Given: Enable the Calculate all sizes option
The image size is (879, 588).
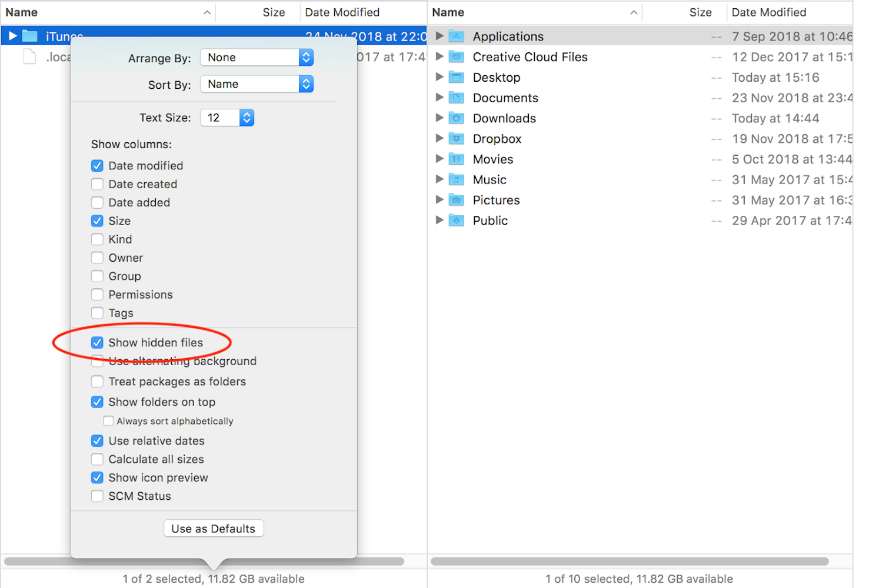Looking at the screenshot, I should pyautogui.click(x=97, y=459).
